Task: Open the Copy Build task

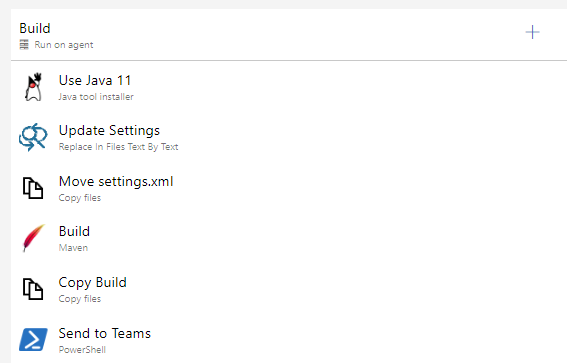Action: (289, 289)
